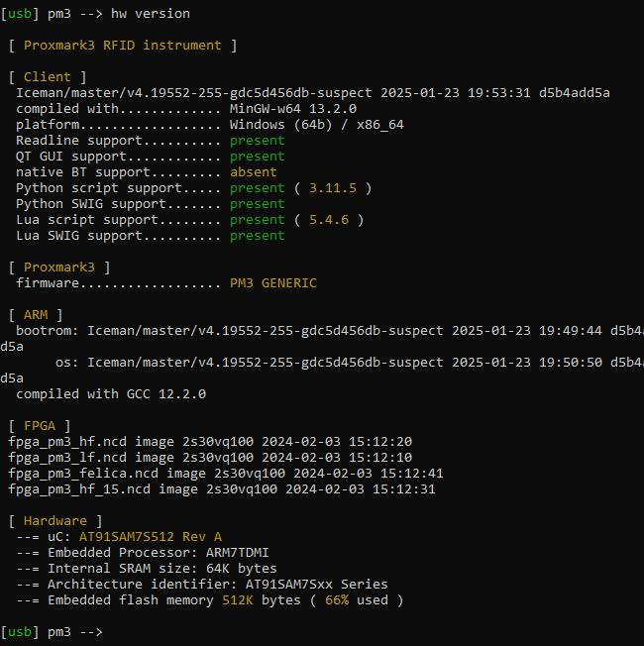Screen dimensions: 644x646
Task: Click 'present' next to Lua script support
Action: [x=258, y=220]
